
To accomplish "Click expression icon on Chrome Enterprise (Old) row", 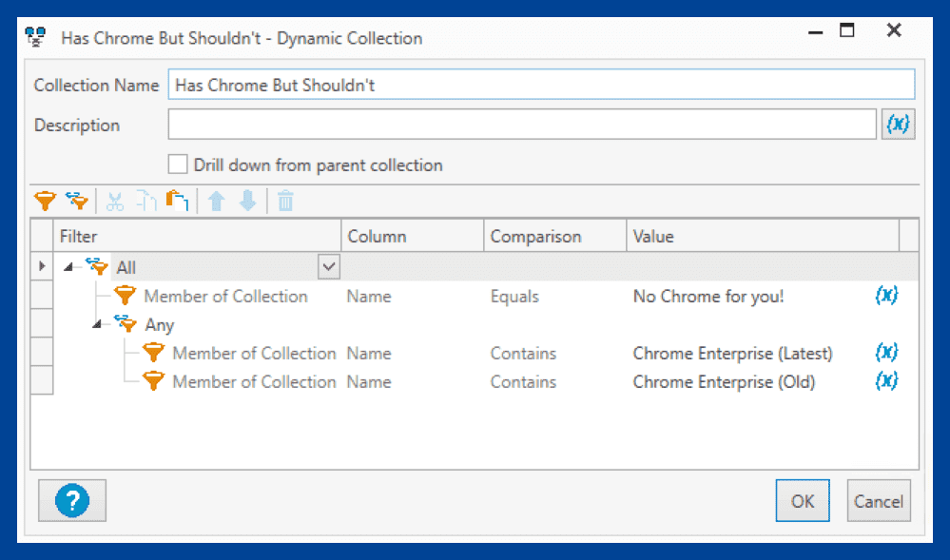I will pos(886,381).
